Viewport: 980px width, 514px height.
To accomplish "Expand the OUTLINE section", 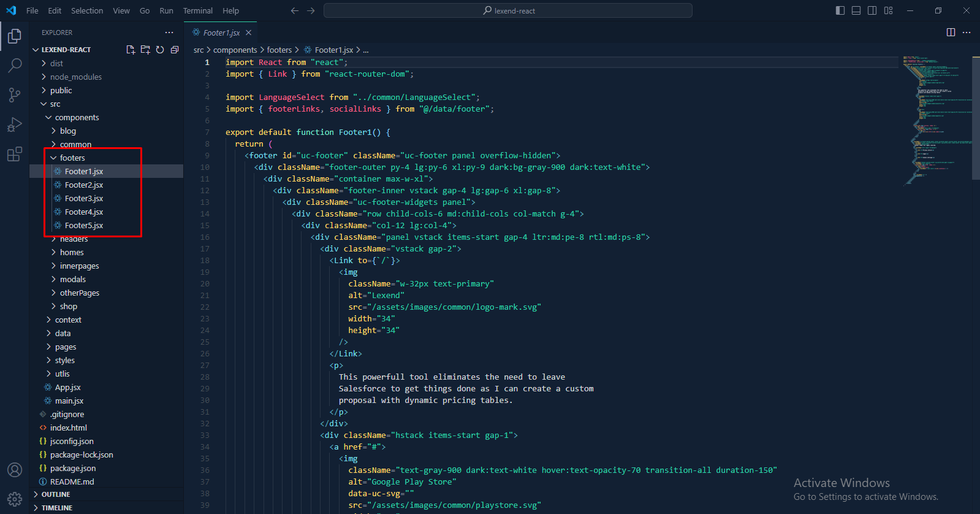I will [56, 494].
